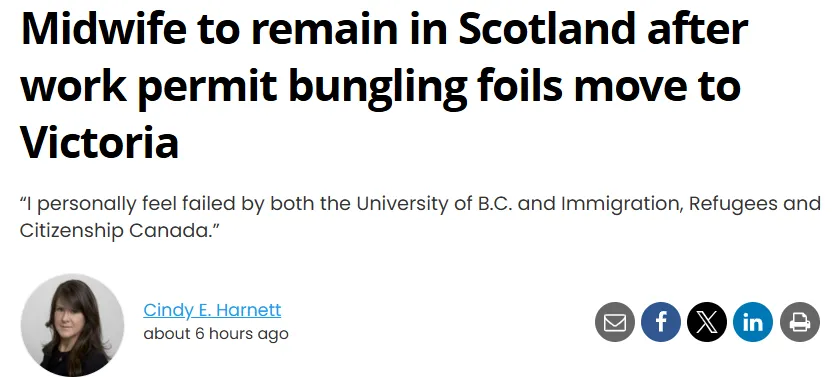Click the author's circular profile photo
Image resolution: width=832 pixels, height=377 pixels.
[x=72, y=325]
